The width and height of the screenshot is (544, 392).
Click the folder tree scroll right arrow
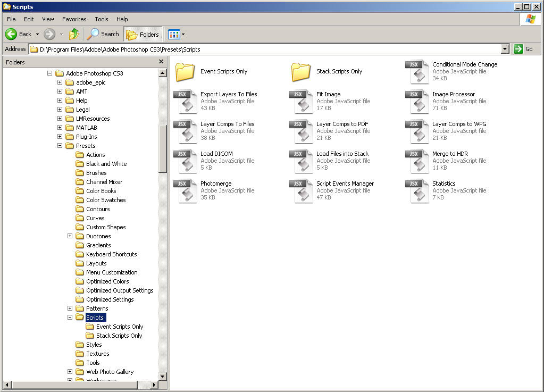(154, 385)
